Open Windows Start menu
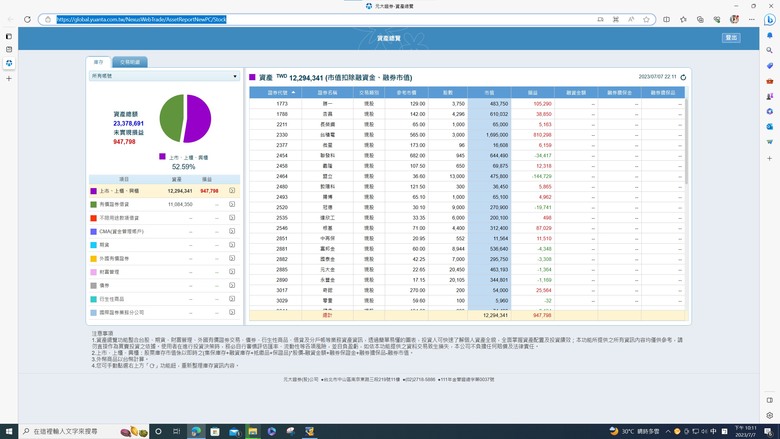The width and height of the screenshot is (780, 439). (8, 431)
